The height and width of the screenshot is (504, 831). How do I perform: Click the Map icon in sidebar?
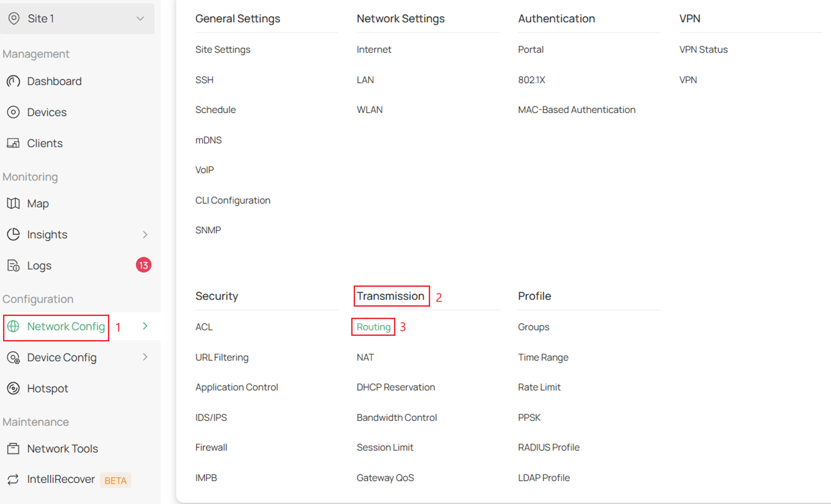click(x=13, y=203)
